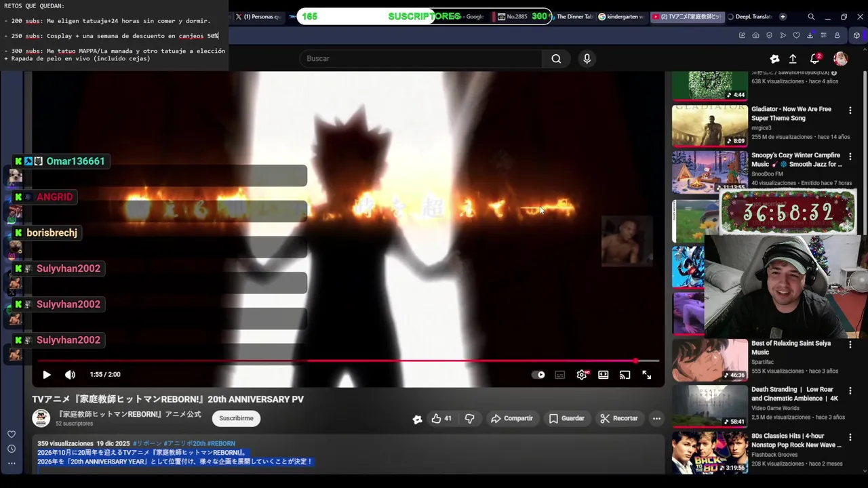The height and width of the screenshot is (488, 868).
Task: Open Gladiator Now We Are Free video
Action: [x=791, y=114]
